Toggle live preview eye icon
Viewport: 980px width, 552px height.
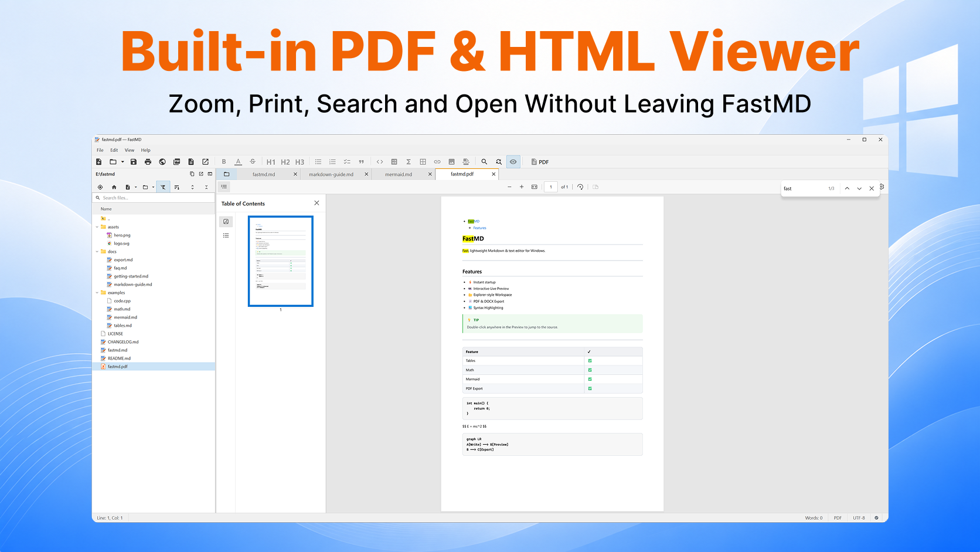click(x=513, y=162)
